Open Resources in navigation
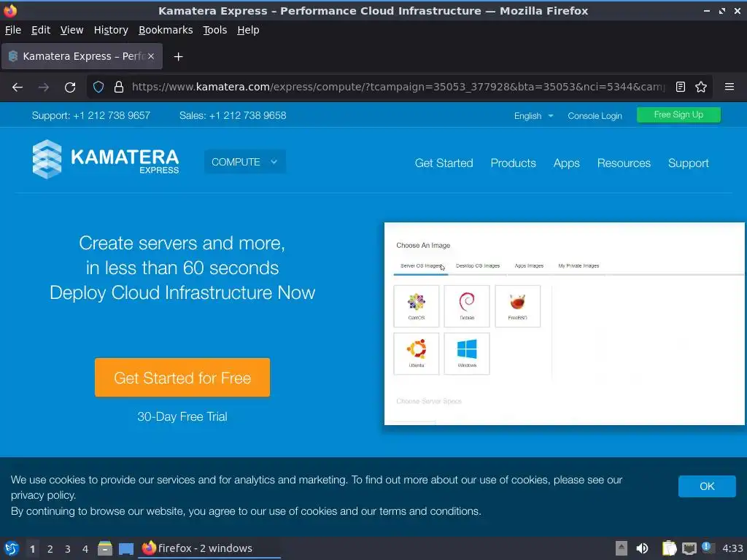This screenshot has height=560, width=747. click(x=624, y=163)
